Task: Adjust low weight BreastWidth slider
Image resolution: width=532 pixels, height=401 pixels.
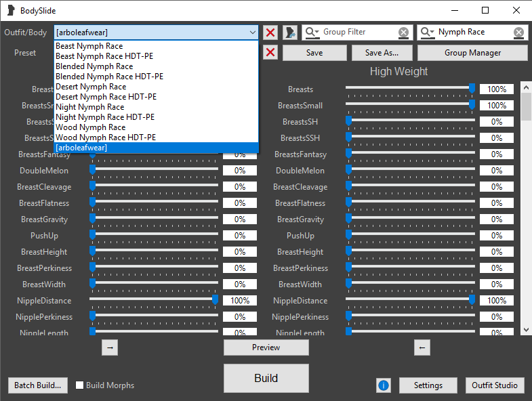Action: pos(92,283)
